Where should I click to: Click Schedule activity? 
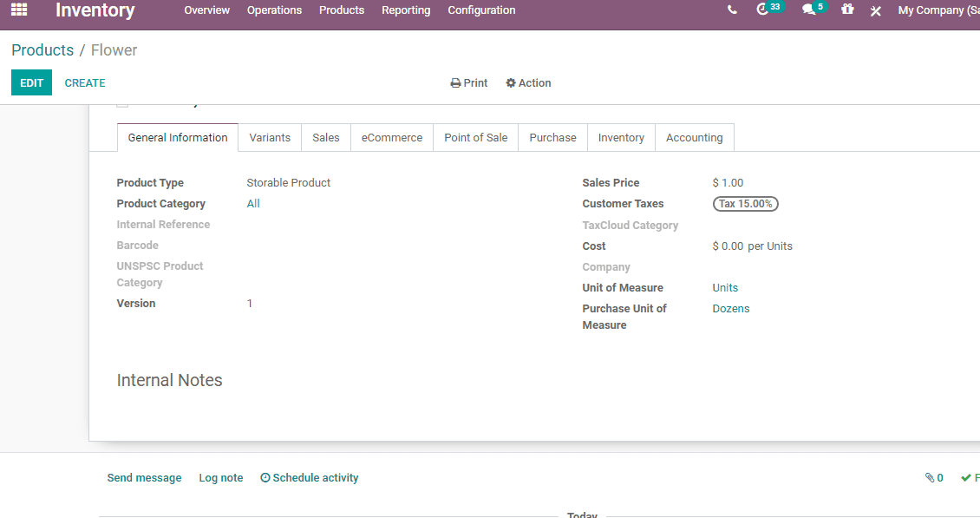[310, 478]
